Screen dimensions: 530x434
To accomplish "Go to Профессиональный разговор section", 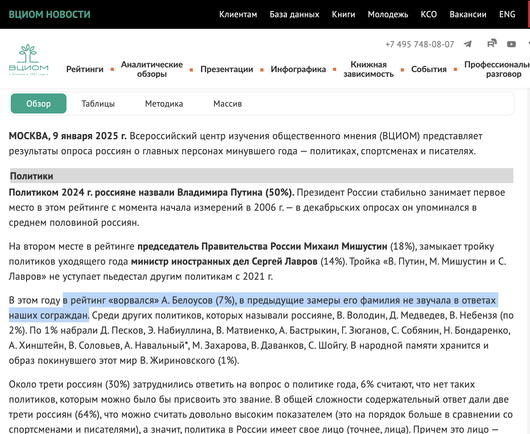I will 497,69.
